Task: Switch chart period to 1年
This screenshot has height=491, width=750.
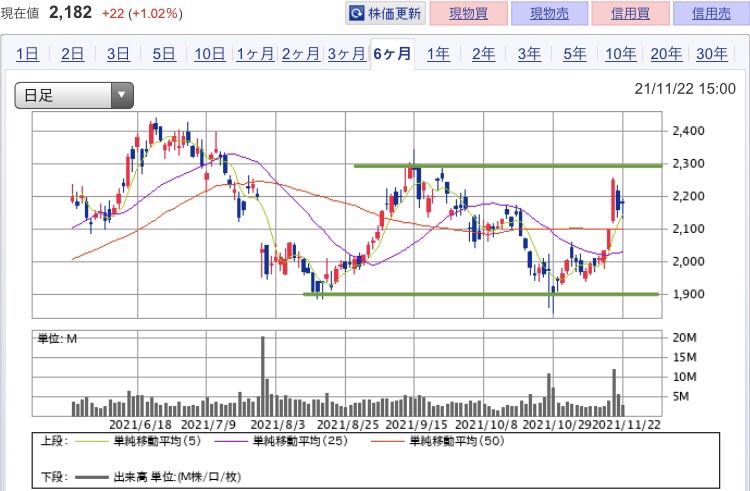Action: click(x=438, y=54)
